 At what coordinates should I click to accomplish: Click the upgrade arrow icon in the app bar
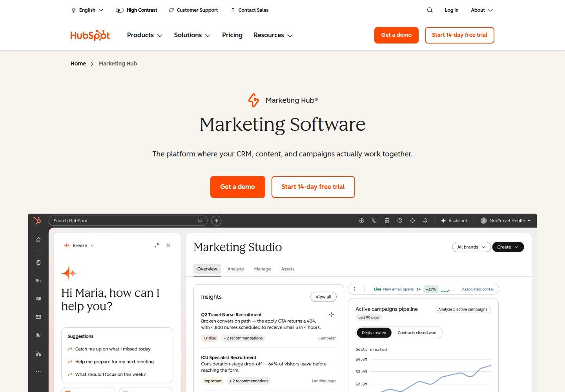click(362, 221)
